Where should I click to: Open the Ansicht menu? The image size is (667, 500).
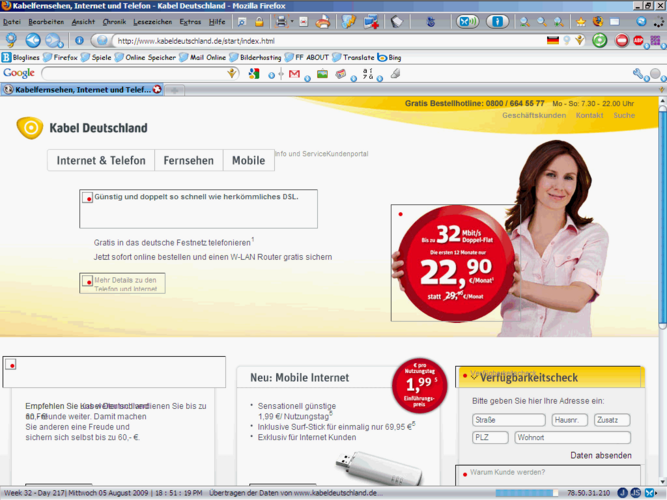coord(83,22)
